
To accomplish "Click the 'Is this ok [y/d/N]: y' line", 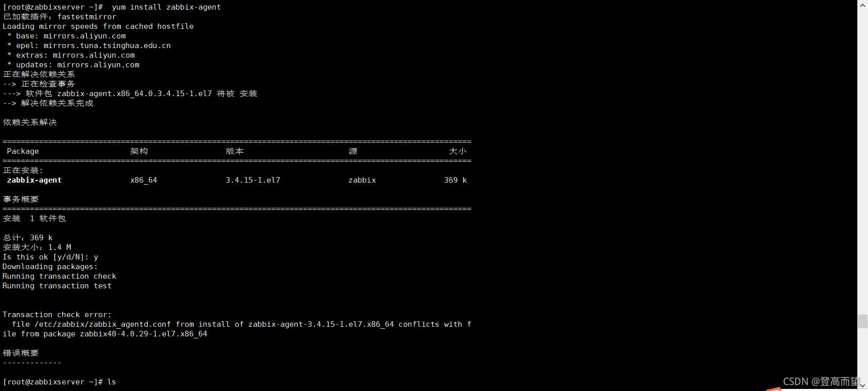I will point(51,257).
